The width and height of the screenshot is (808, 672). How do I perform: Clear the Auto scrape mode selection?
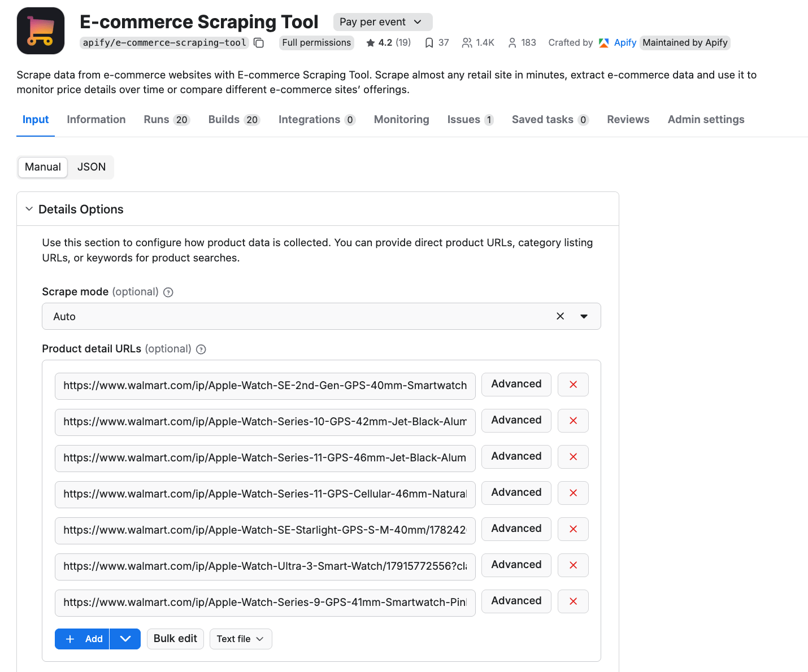(560, 316)
